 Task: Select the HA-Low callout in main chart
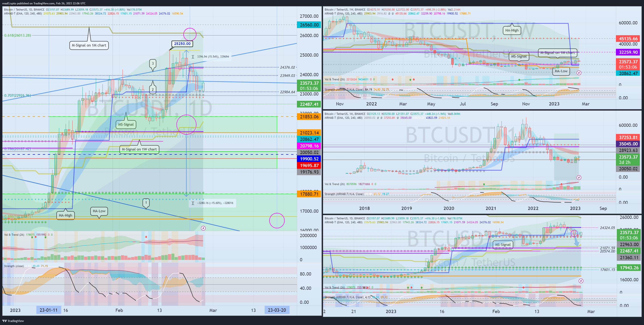click(x=99, y=211)
